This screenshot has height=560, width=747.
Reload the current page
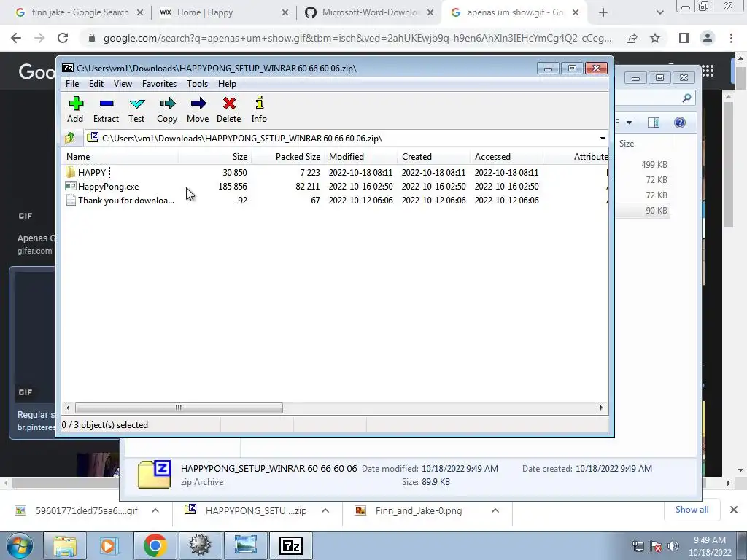click(63, 38)
